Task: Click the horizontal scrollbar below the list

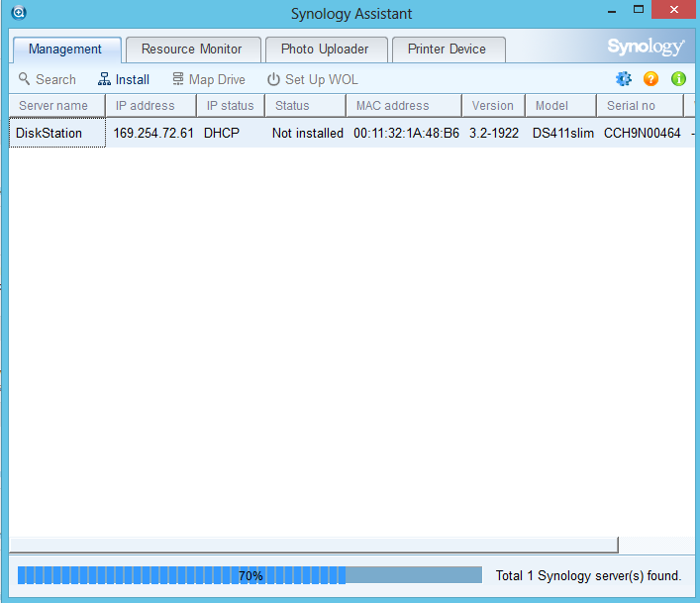Action: point(313,545)
